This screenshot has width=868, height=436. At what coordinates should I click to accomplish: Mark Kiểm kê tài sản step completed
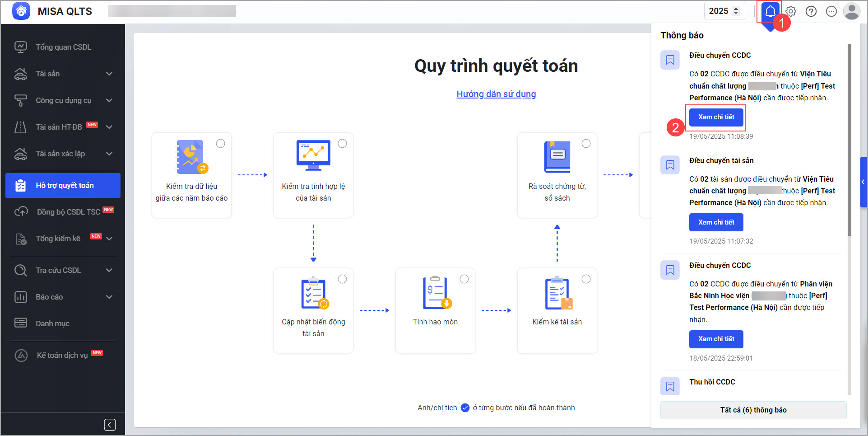click(x=586, y=279)
